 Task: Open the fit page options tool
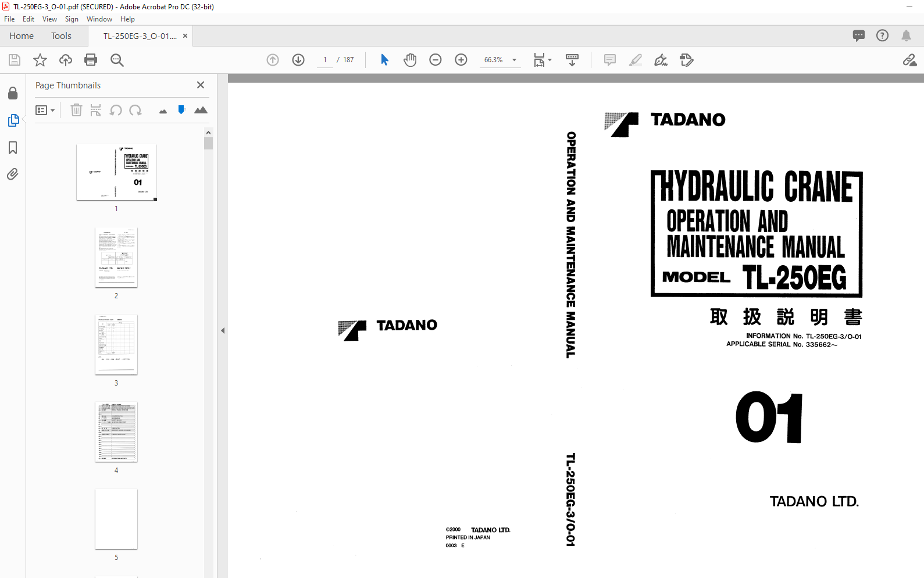click(x=540, y=60)
